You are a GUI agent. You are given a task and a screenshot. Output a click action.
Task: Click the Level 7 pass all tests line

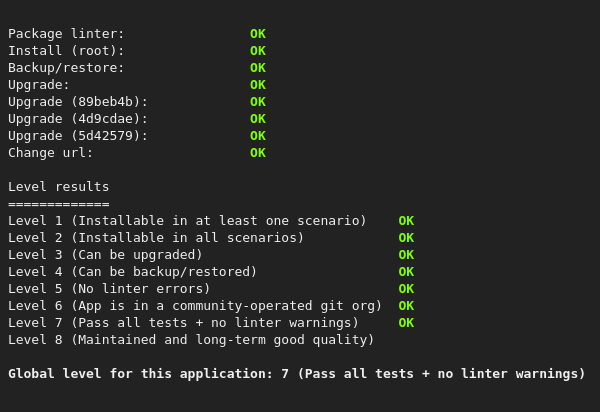tap(183, 323)
